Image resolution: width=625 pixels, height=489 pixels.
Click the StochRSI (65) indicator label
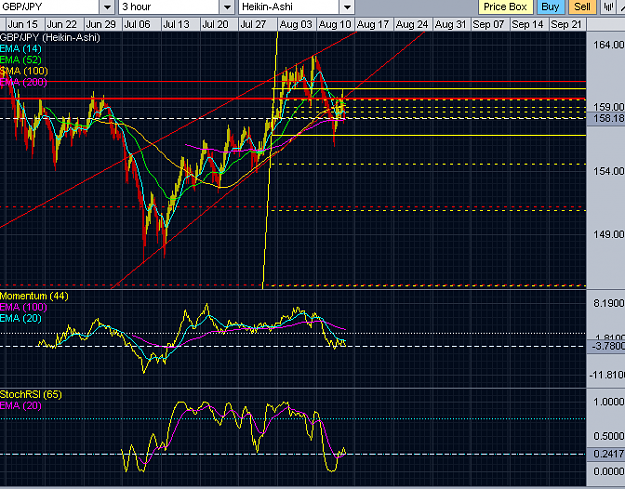click(31, 394)
